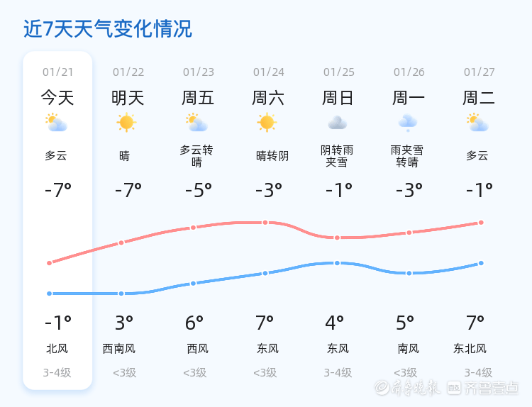Click the 东北风 wind direction label

pos(470,349)
